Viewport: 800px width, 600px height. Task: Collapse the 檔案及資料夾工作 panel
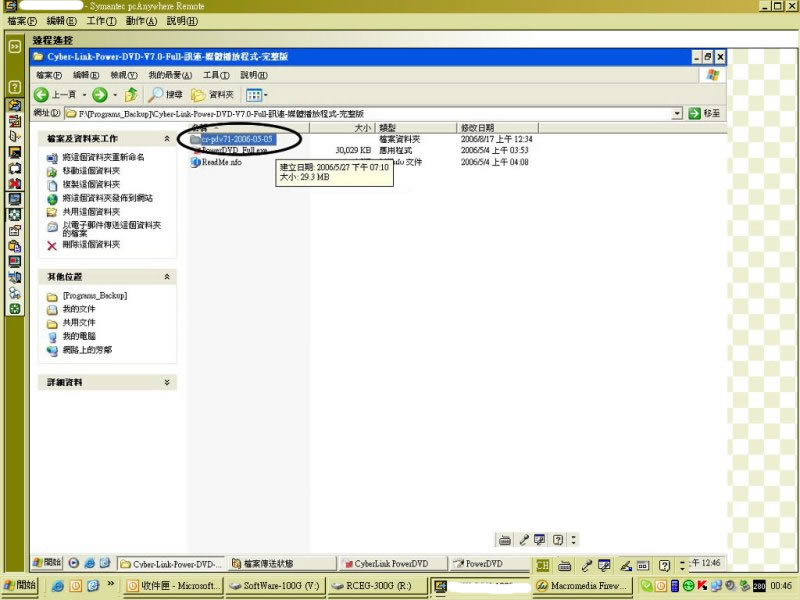pyautogui.click(x=167, y=138)
